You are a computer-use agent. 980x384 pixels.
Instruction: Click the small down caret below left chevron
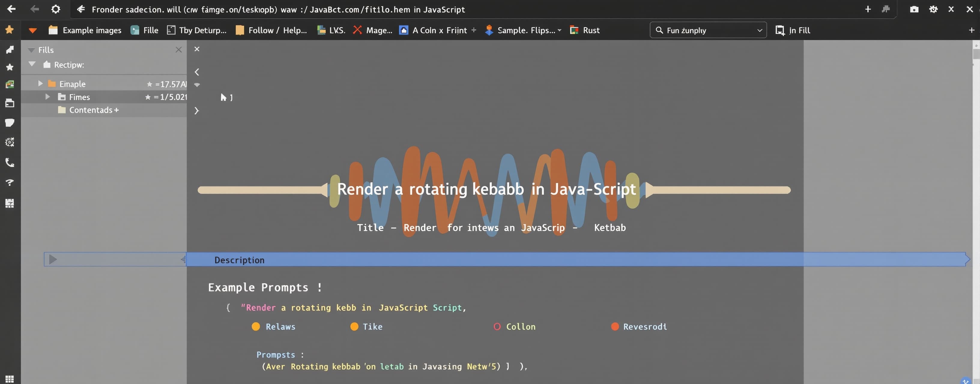click(x=197, y=85)
